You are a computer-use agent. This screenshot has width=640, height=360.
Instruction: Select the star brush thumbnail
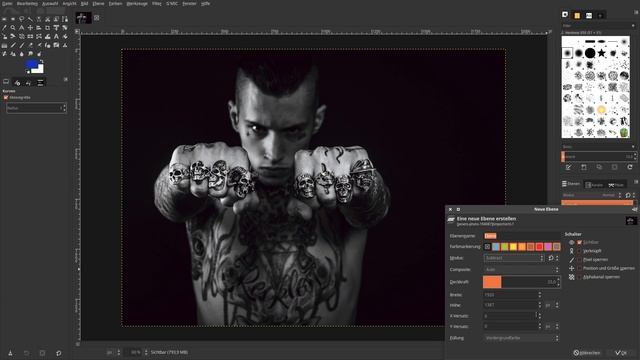point(601,53)
